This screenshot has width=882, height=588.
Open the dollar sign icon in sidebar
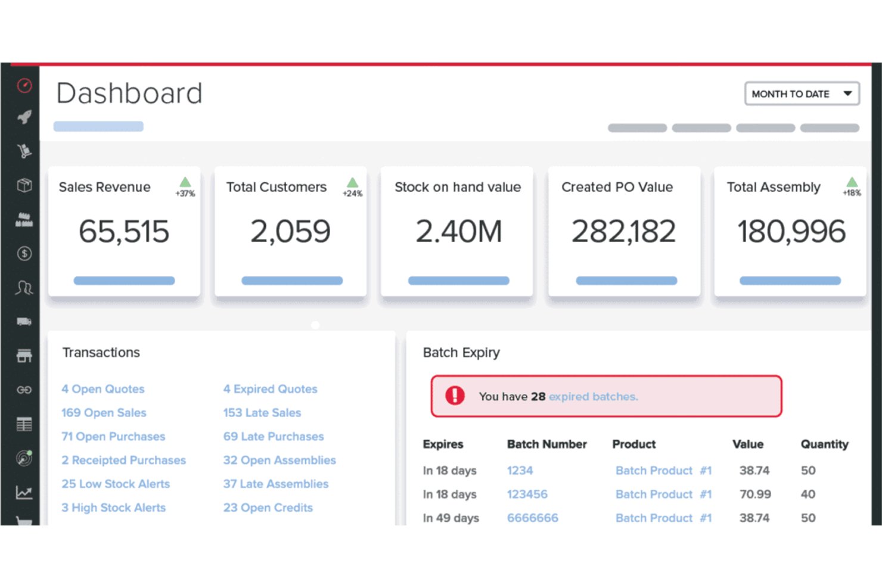pyautogui.click(x=24, y=254)
